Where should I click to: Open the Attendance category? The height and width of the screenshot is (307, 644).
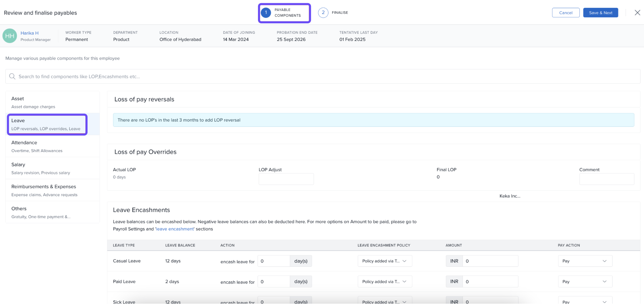52,146
